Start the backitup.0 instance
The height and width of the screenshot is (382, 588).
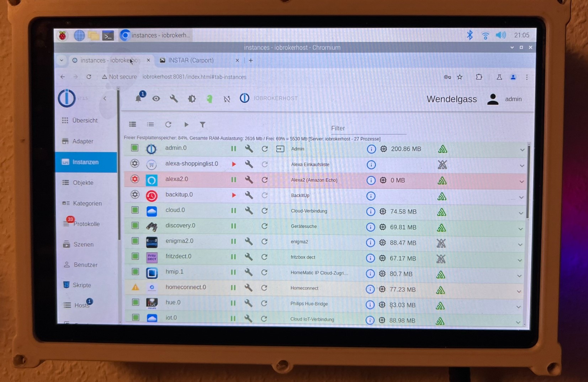[x=234, y=195]
